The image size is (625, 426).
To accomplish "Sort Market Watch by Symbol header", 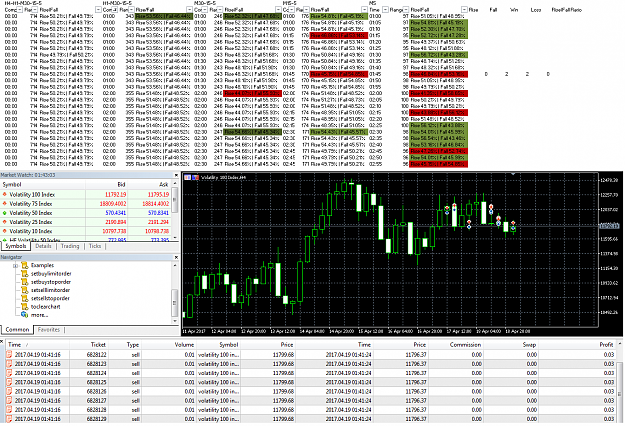I will tap(43, 185).
